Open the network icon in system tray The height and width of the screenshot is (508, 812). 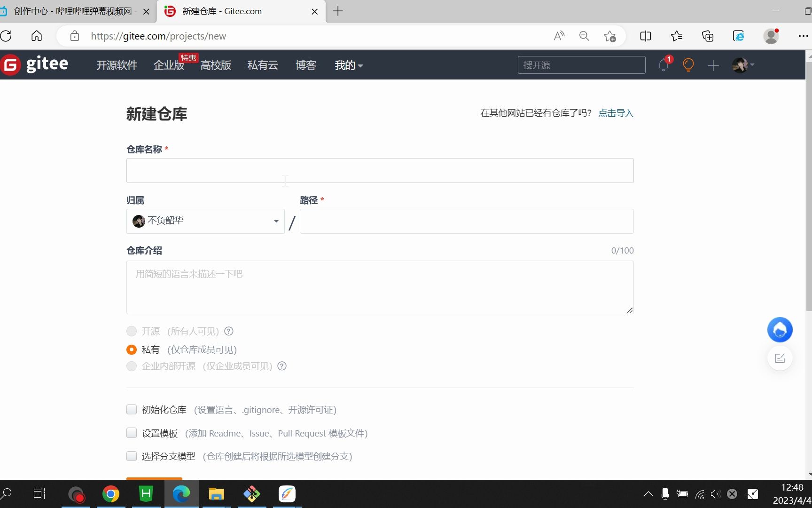(x=700, y=494)
